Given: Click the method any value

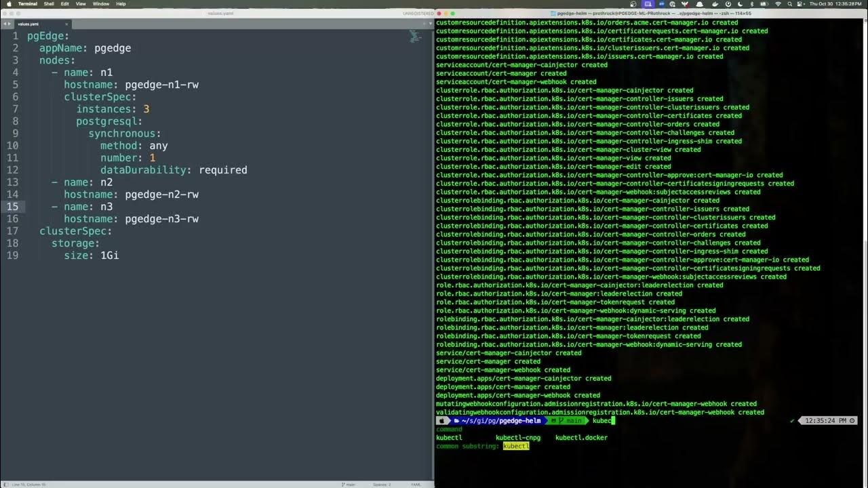Looking at the screenshot, I should point(158,146).
